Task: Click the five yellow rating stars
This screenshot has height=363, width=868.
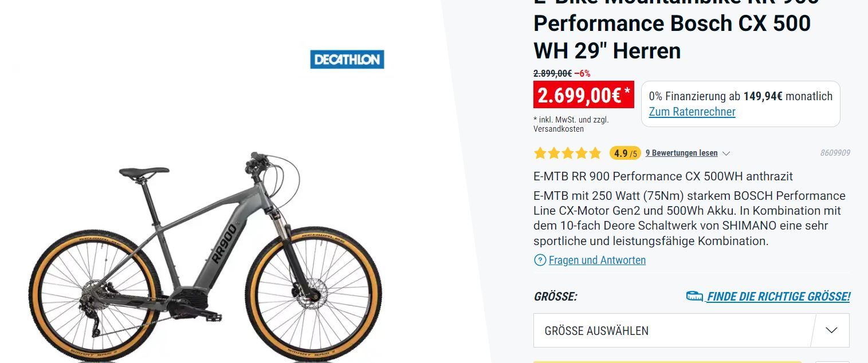Action: (x=567, y=153)
